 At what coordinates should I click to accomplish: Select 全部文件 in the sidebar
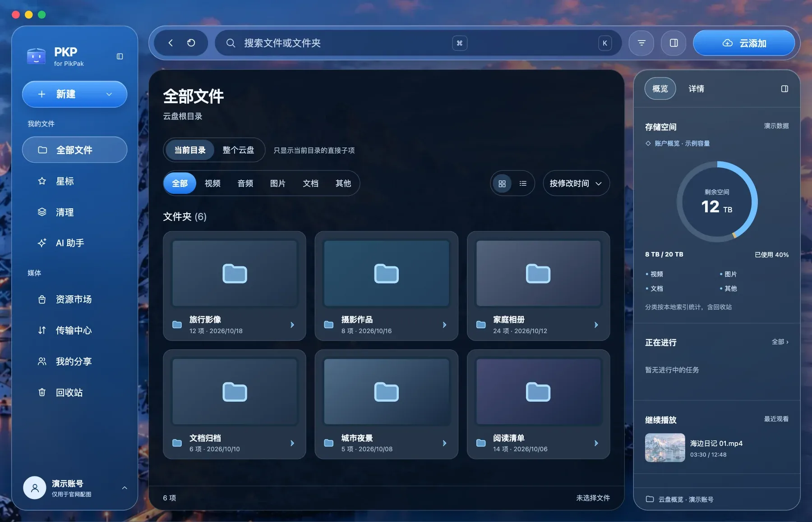pos(74,150)
